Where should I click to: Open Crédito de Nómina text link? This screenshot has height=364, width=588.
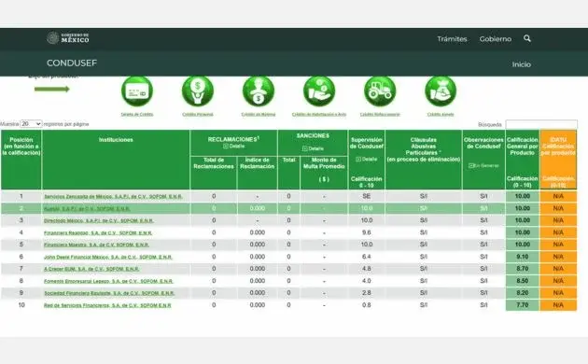pyautogui.click(x=259, y=115)
